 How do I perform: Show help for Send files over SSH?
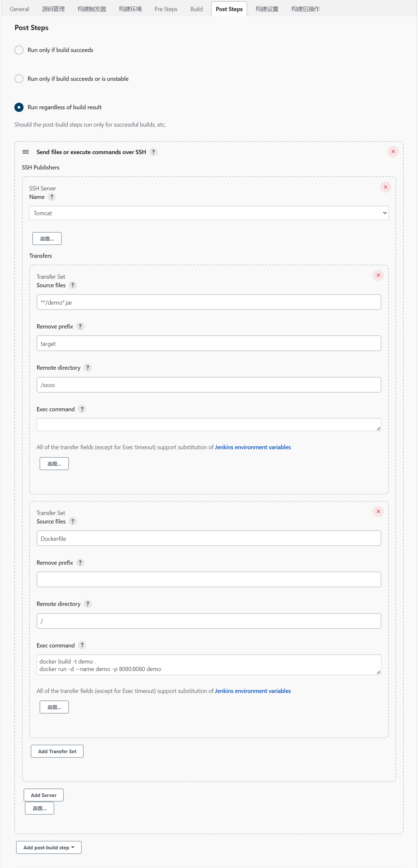click(x=153, y=152)
